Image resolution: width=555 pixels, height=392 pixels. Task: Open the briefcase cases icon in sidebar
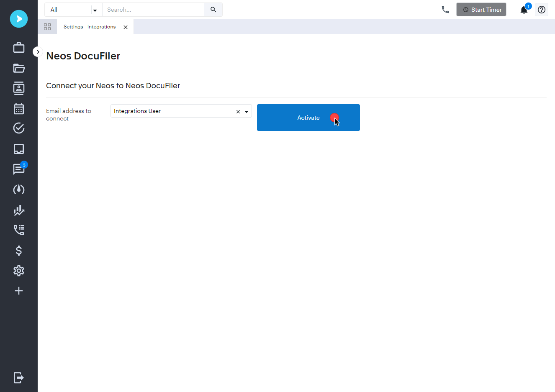[x=19, y=48]
